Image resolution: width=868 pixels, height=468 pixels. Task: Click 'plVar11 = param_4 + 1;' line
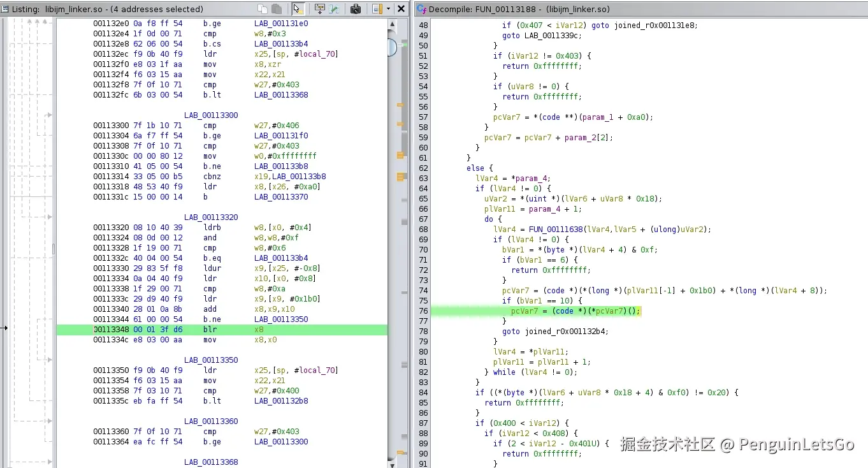pyautogui.click(x=532, y=209)
